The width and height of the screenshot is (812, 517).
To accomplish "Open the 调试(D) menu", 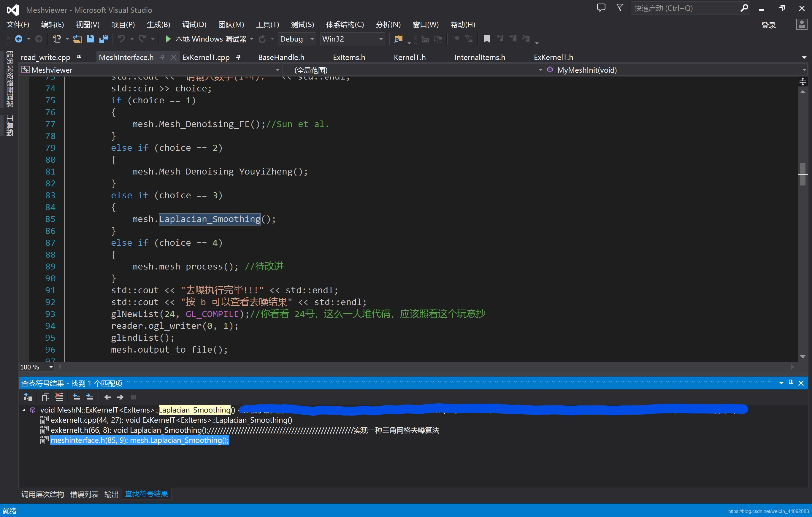I will pyautogui.click(x=194, y=25).
